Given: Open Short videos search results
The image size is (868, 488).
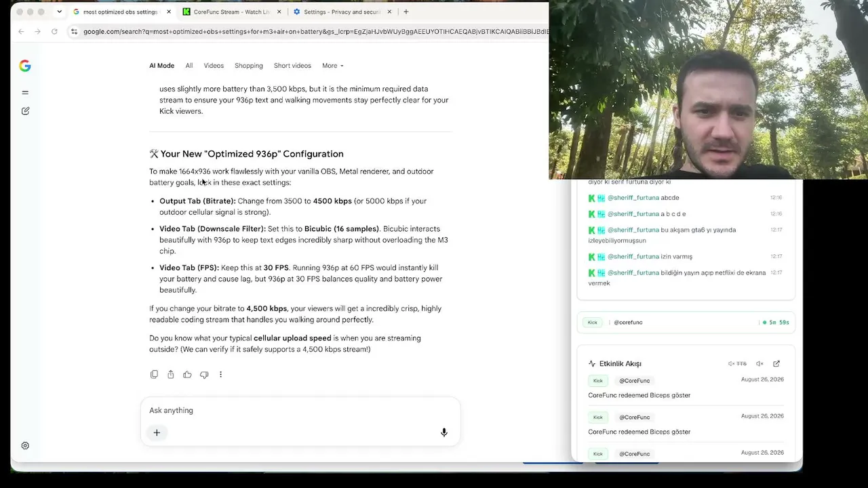Looking at the screenshot, I should [292, 66].
